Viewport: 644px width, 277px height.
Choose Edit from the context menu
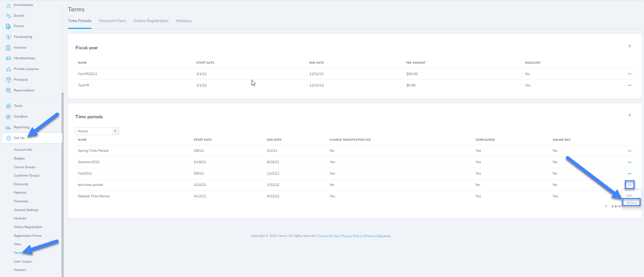click(629, 196)
